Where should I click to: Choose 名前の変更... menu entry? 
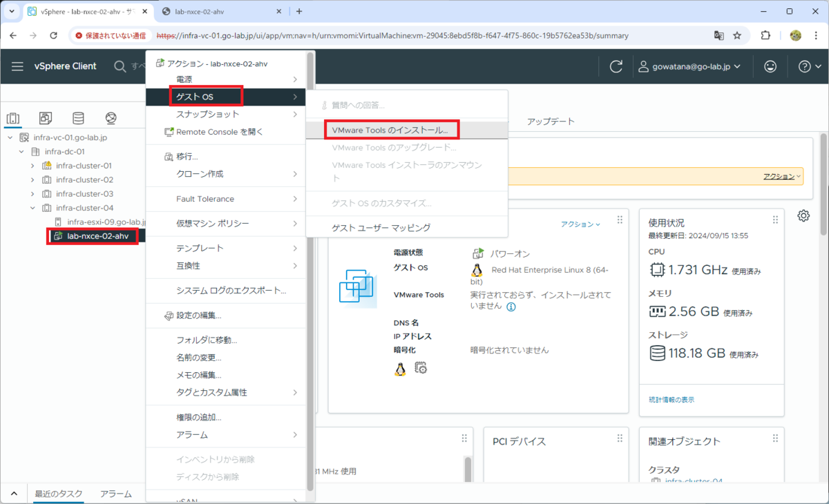coord(226,358)
